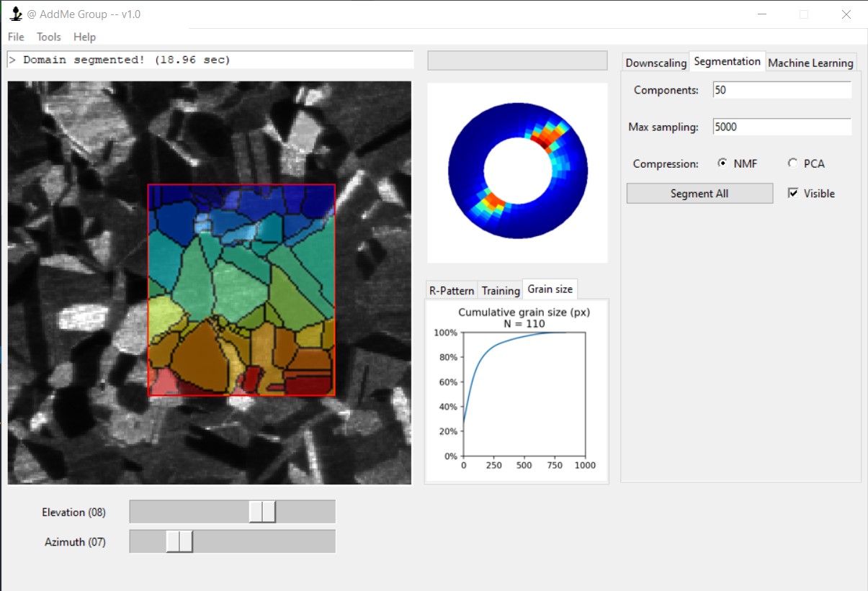Click the 'Compression:' label
Image resolution: width=868 pixels, height=591 pixels.
pyautogui.click(x=666, y=164)
